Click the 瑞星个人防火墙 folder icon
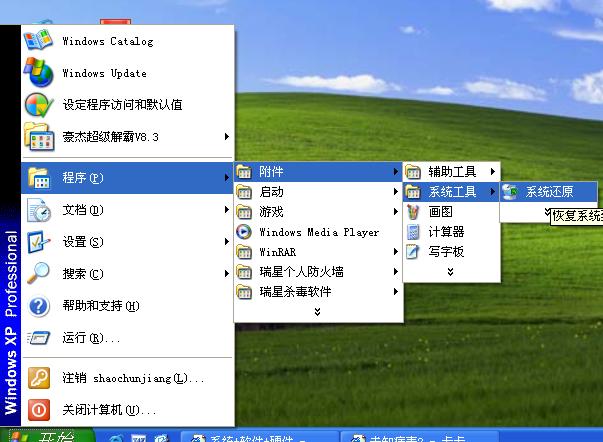 (x=244, y=272)
